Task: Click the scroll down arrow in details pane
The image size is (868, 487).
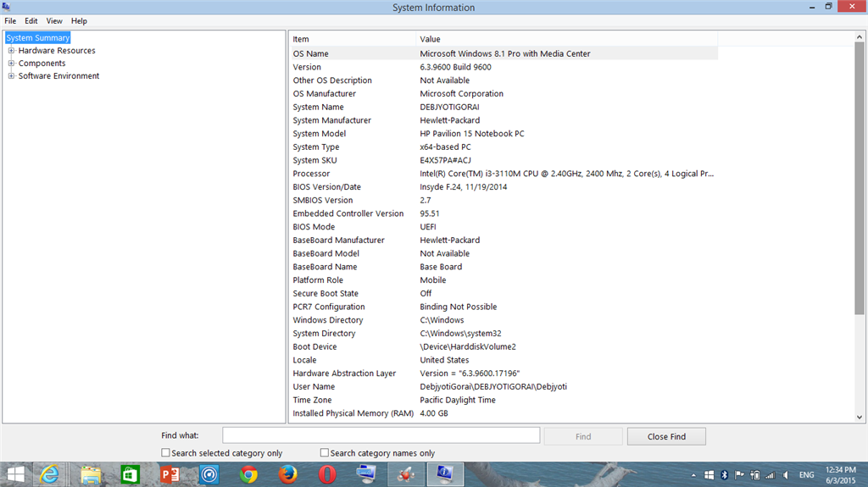Action: click(860, 418)
